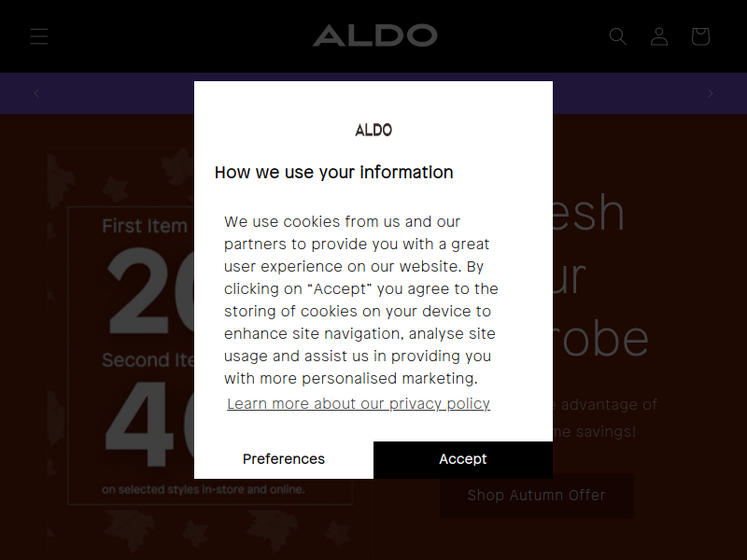Show next announcement with right chevron

point(711,93)
